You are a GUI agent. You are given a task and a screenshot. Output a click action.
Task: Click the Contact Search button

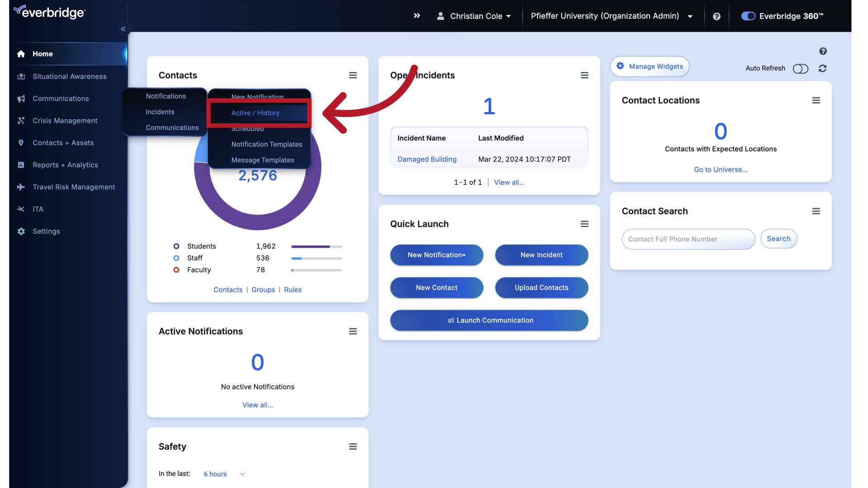[778, 239]
